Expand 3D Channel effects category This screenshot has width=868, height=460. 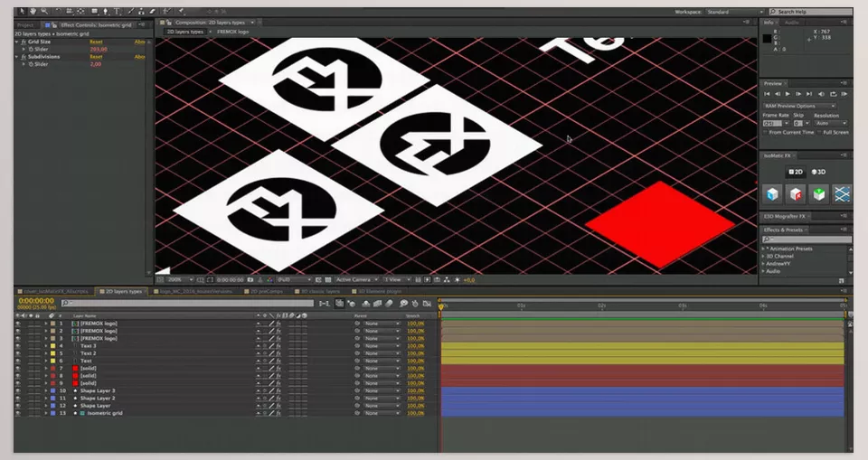click(763, 257)
